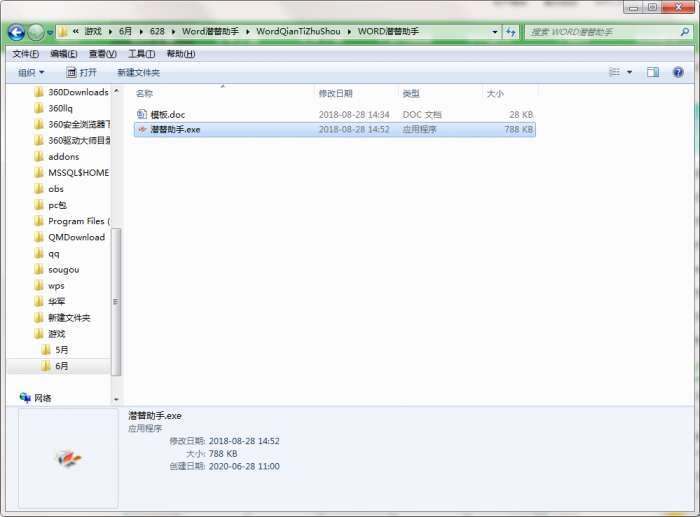Click into the search WORD潜替助手 box

pos(603,32)
